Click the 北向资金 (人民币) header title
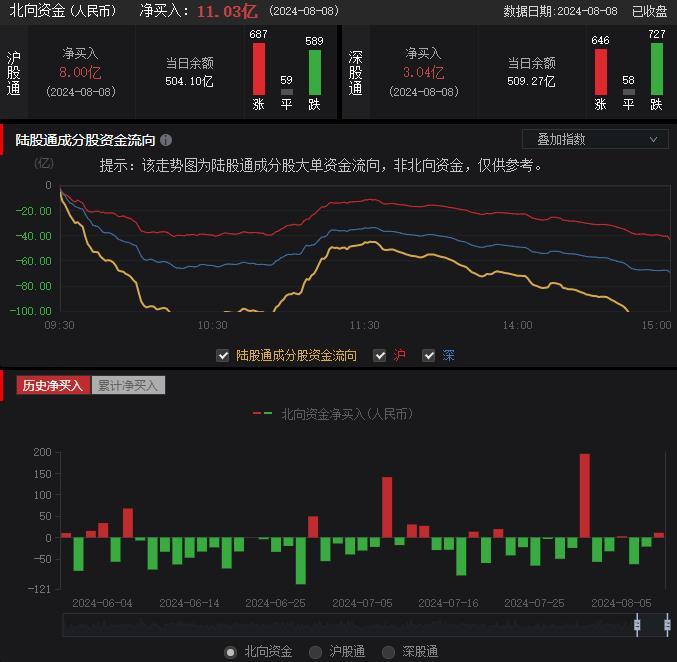The height and width of the screenshot is (662, 677). point(63,11)
